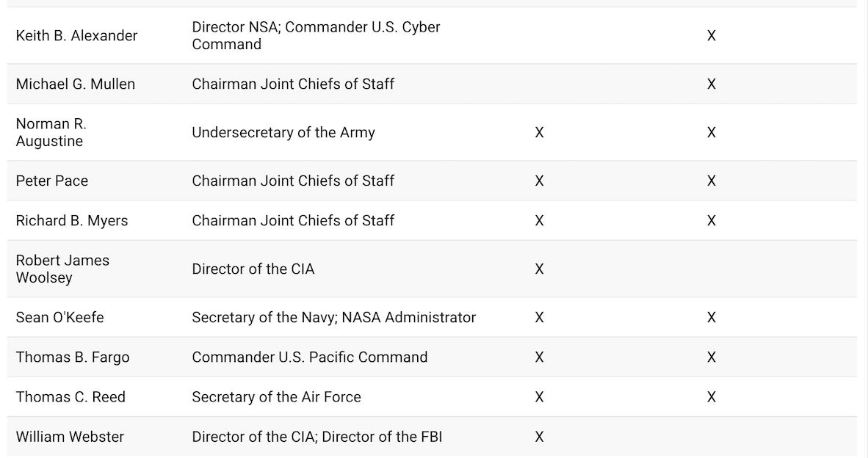This screenshot has height=458, width=868.
Task: Click Director of the CIA; Director of the FBI
Action: point(317,437)
